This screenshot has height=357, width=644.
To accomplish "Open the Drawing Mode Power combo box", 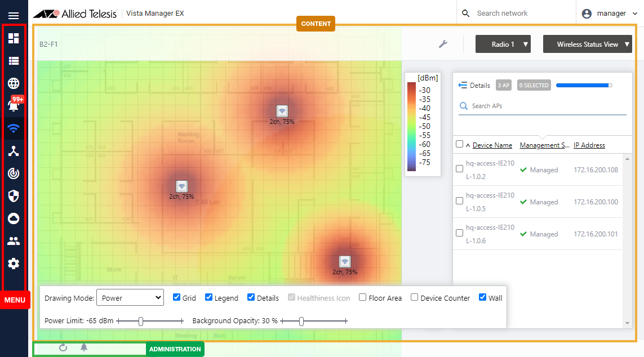I will pos(130,297).
